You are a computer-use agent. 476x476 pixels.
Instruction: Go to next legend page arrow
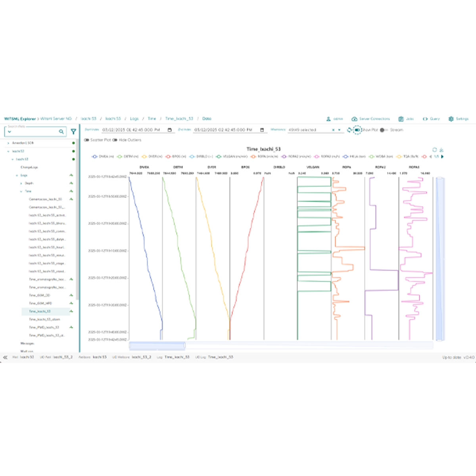442,157
